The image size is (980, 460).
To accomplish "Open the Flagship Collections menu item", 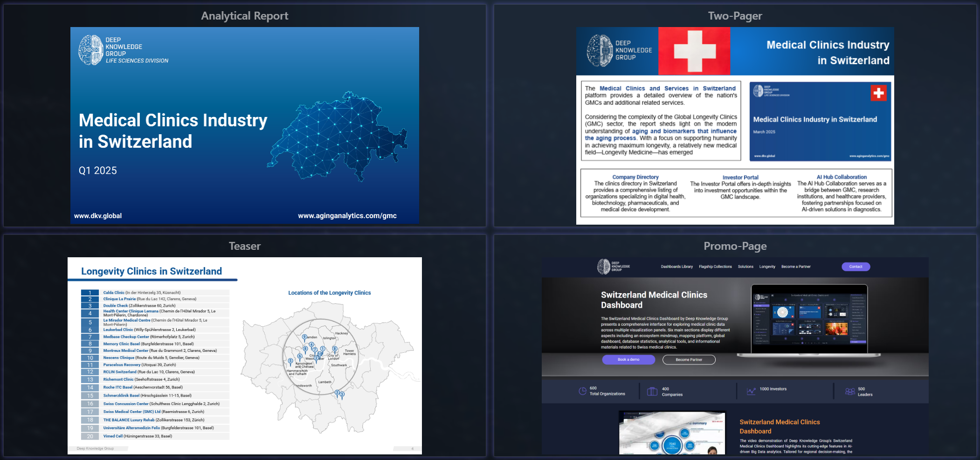I will click(x=715, y=267).
